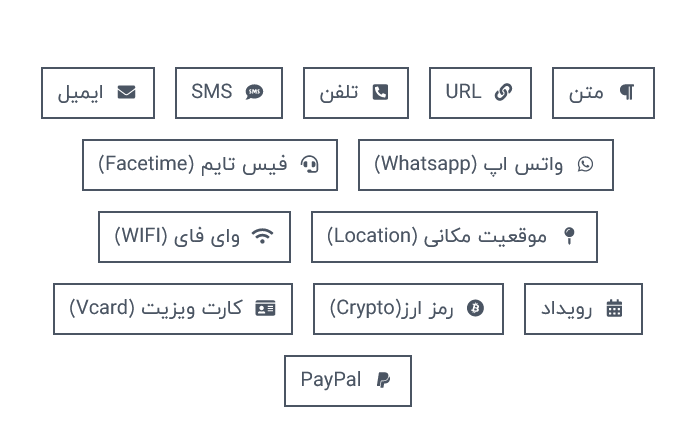The width and height of the screenshot is (675, 426).
Task: Click the SMS speech bubble icon
Action: (255, 93)
